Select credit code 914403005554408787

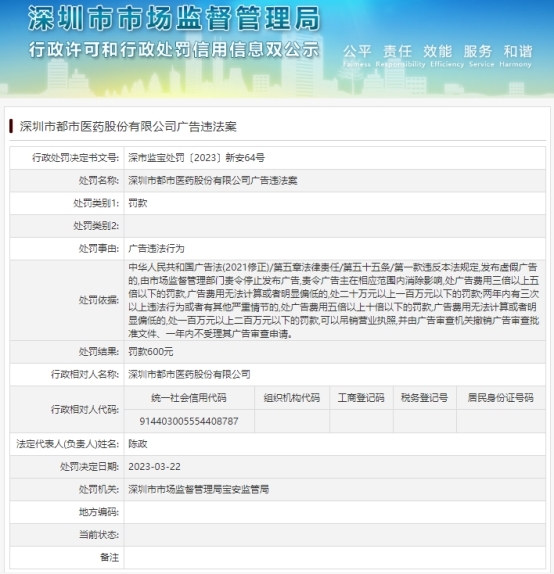pyautogui.click(x=189, y=421)
